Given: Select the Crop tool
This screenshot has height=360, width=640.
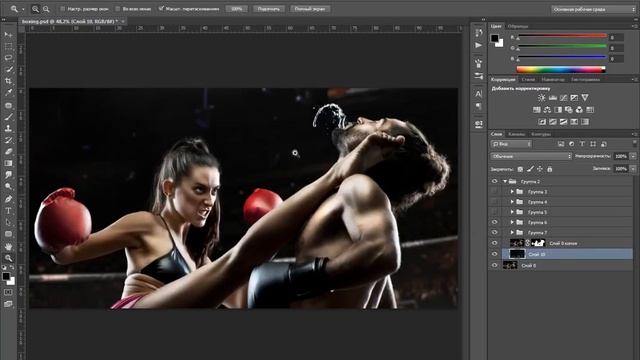Looking at the screenshot, I should tap(8, 81).
